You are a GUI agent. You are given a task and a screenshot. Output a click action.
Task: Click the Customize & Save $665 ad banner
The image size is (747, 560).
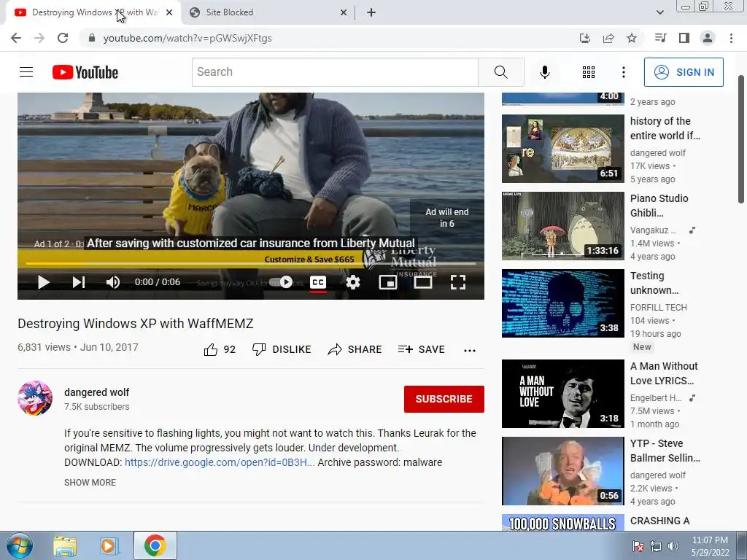(309, 260)
